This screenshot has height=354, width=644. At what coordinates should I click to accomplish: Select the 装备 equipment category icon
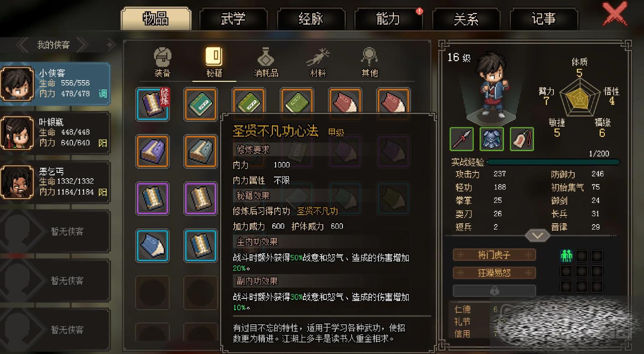(x=162, y=62)
